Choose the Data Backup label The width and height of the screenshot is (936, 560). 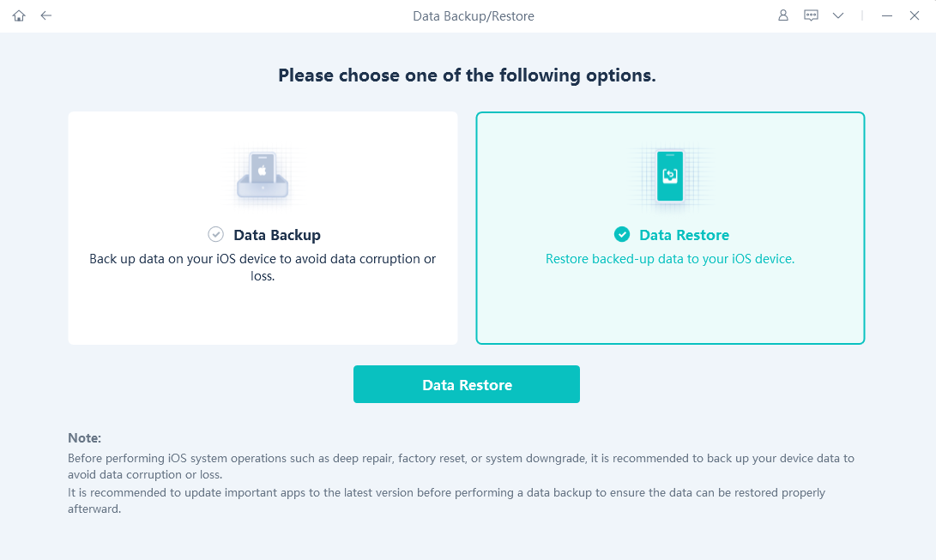277,235
